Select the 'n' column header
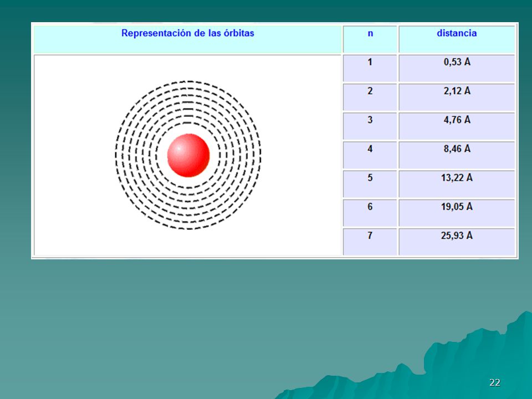The height and width of the screenshot is (399, 532). pos(370,39)
